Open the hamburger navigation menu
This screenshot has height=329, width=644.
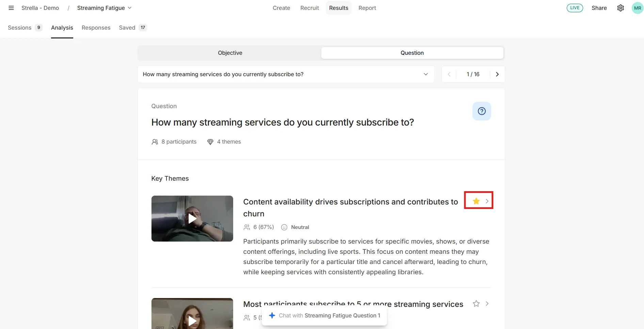[x=11, y=8]
